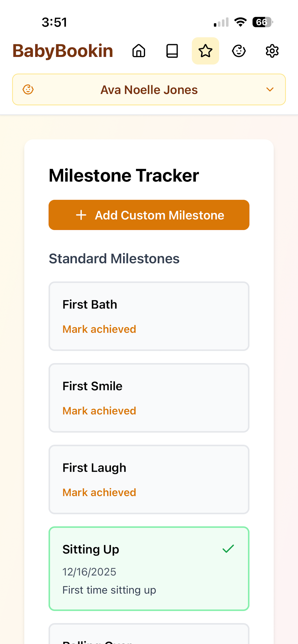This screenshot has height=644, width=298.
Task: Click the Add Custom Milestone button
Action: click(x=149, y=215)
